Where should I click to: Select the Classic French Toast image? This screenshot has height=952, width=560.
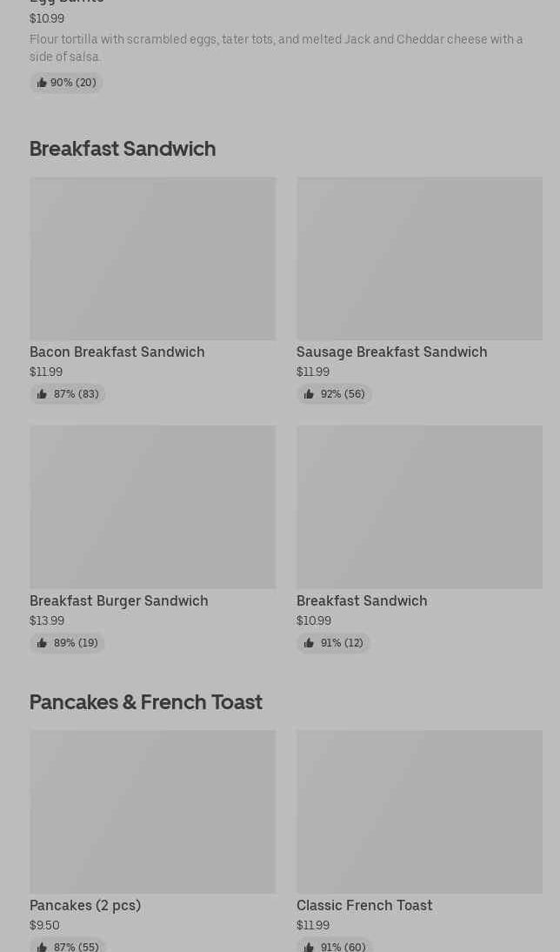(419, 811)
